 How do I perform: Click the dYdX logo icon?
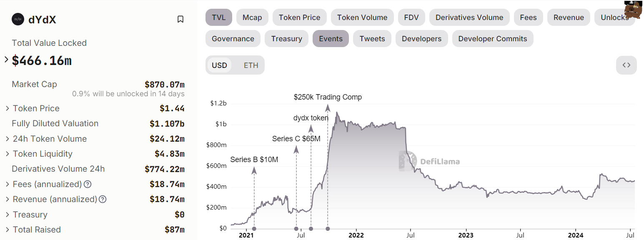click(x=18, y=19)
